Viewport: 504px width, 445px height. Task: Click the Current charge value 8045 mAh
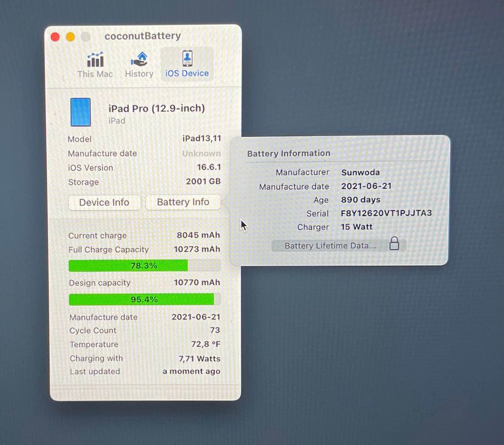(198, 235)
